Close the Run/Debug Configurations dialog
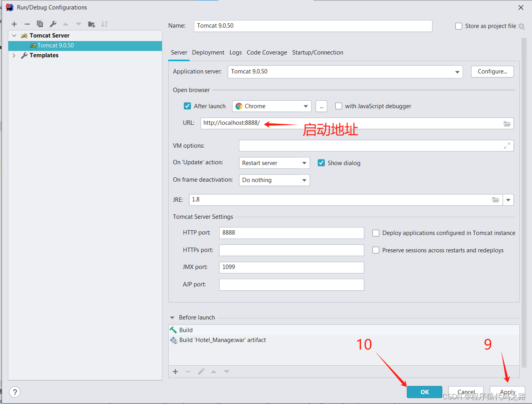 pos(521,8)
